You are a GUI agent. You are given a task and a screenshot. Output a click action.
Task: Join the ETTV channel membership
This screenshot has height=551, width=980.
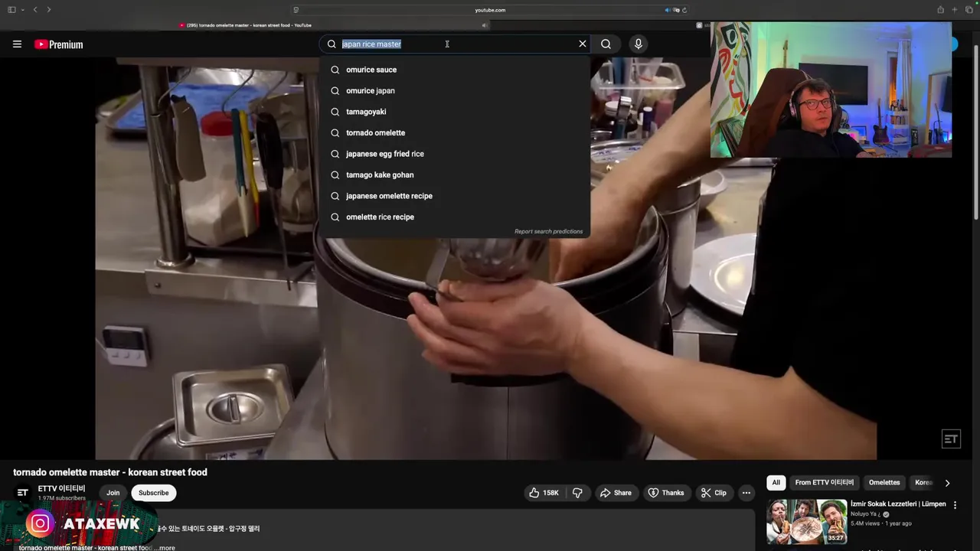pyautogui.click(x=113, y=493)
